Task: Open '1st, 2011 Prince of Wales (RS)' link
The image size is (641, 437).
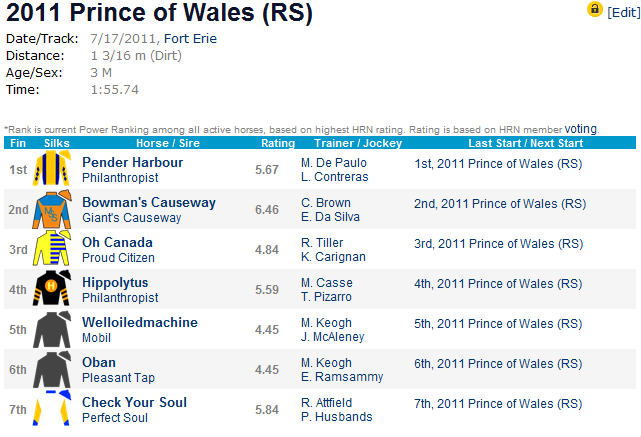Action: tap(498, 164)
